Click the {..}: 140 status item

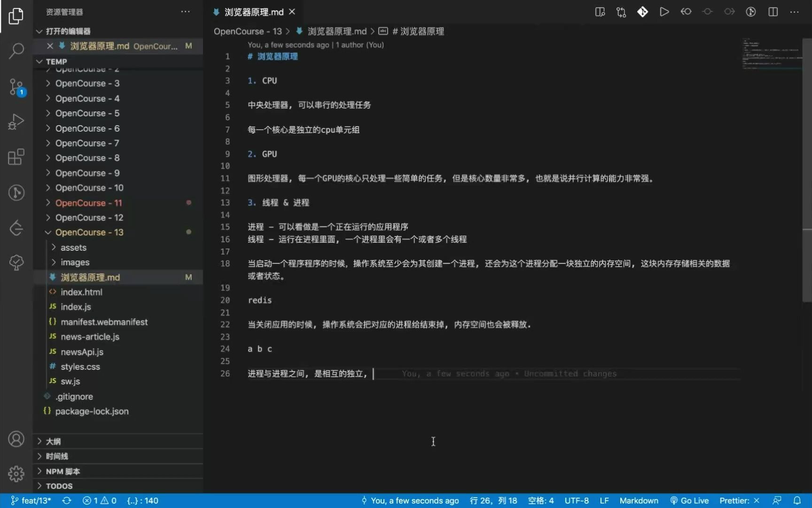pos(142,500)
